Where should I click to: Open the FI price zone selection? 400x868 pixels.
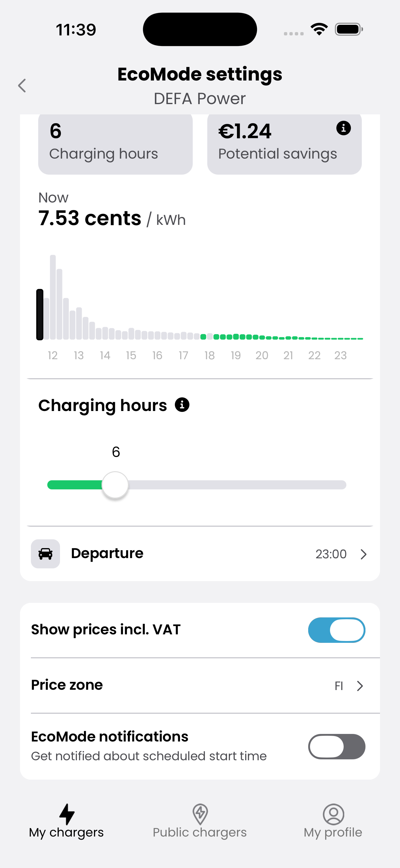pos(339,686)
